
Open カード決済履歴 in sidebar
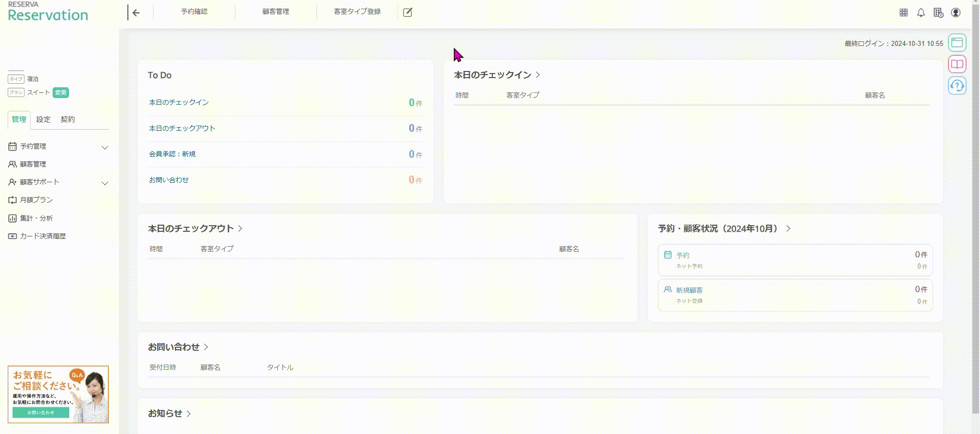click(x=43, y=236)
